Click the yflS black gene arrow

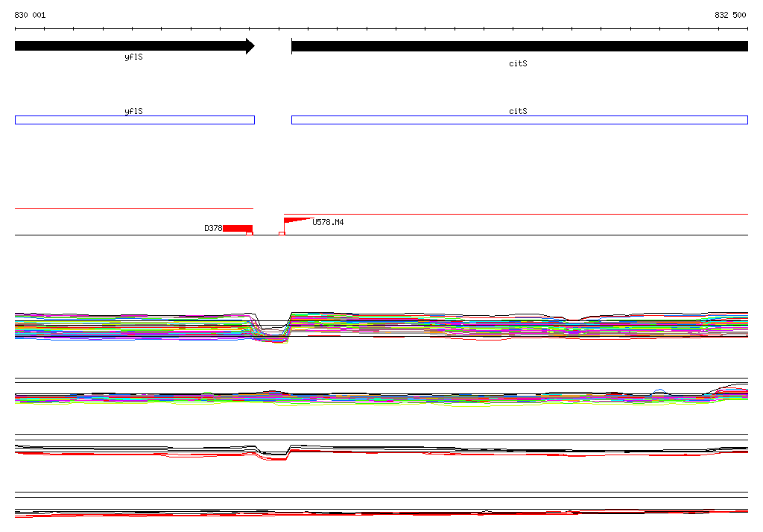coord(135,46)
